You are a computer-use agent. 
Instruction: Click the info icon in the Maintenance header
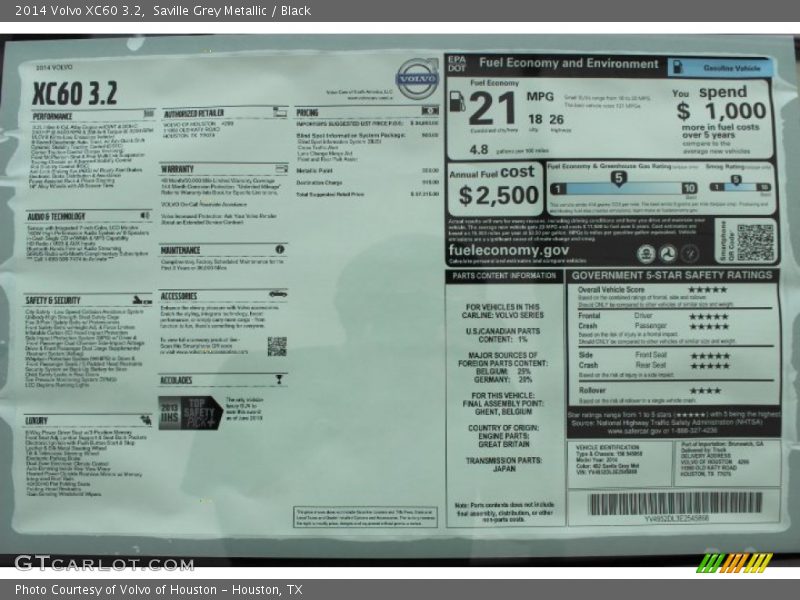(x=280, y=249)
